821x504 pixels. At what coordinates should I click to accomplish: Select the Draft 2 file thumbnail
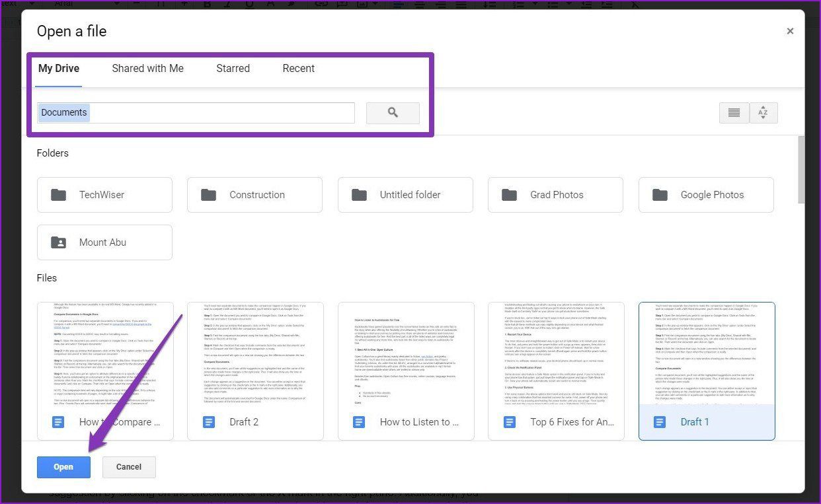(x=255, y=371)
